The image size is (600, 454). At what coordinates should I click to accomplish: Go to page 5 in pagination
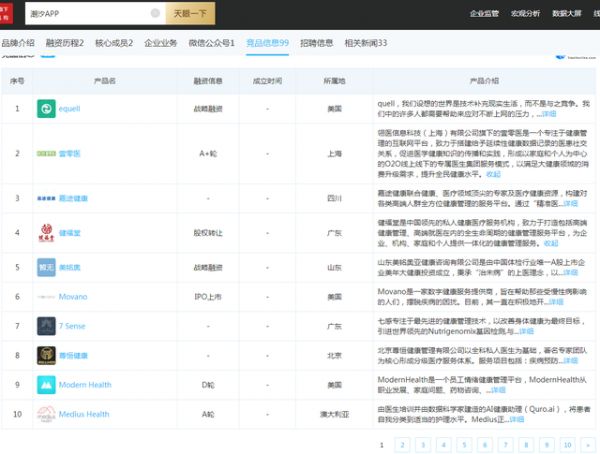[x=464, y=445]
